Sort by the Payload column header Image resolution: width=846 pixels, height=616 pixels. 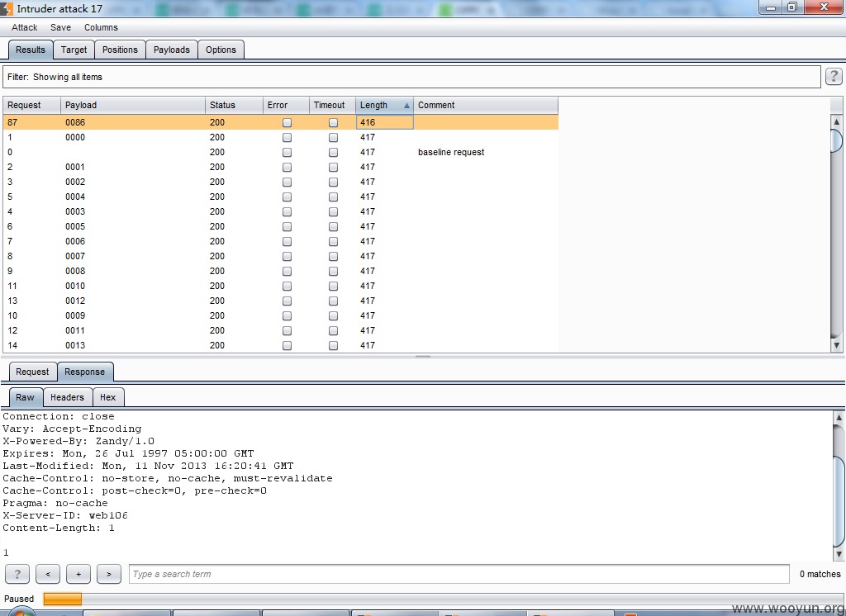click(x=133, y=105)
